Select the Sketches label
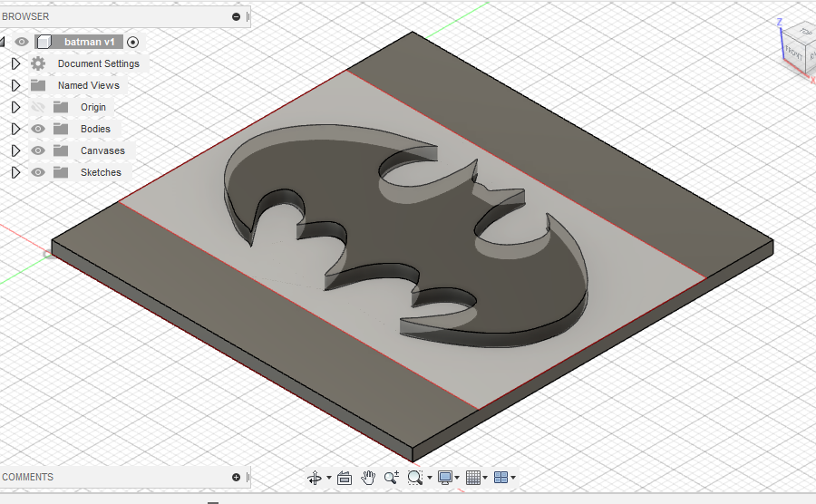 pos(101,172)
